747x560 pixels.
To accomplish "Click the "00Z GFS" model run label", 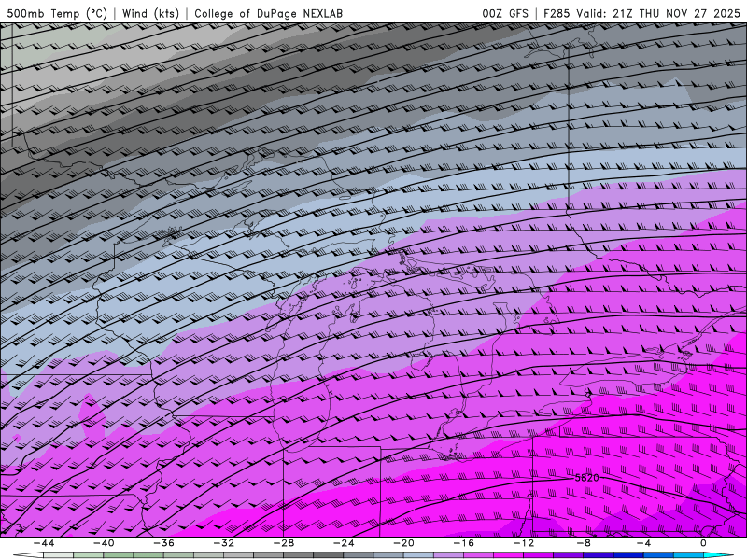I will pos(505,13).
